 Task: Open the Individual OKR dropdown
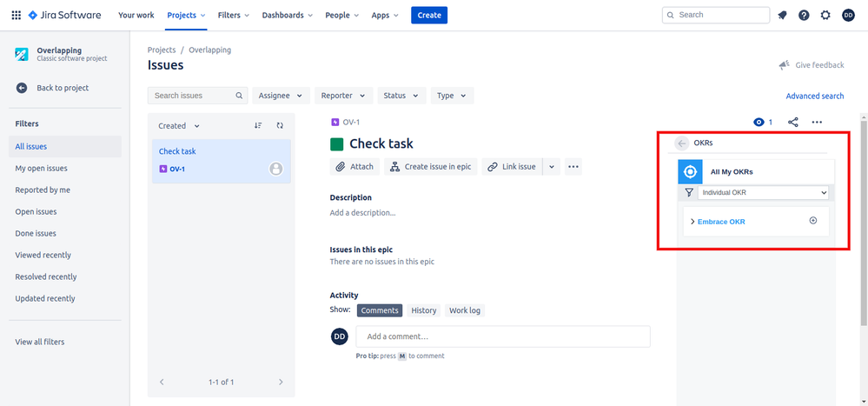[x=764, y=193]
